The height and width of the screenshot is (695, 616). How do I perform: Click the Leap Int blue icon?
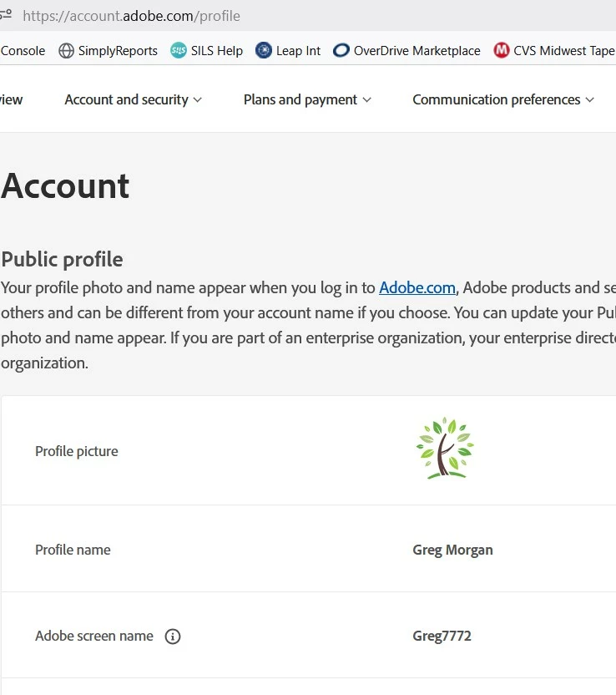pos(264,50)
